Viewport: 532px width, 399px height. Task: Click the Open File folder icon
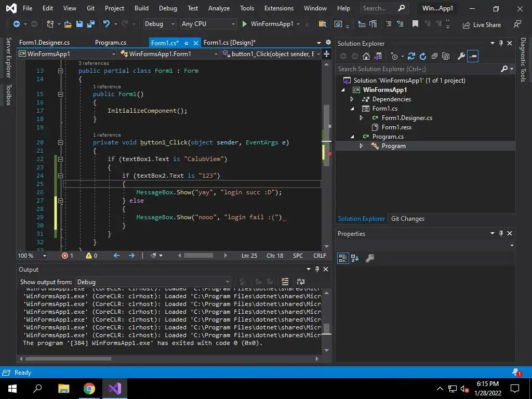[x=68, y=24]
